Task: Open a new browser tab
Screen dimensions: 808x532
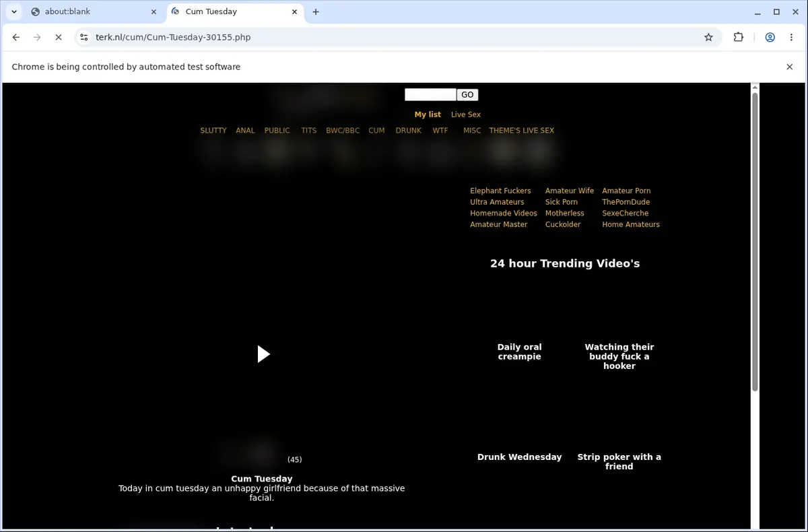Action: 316,11
